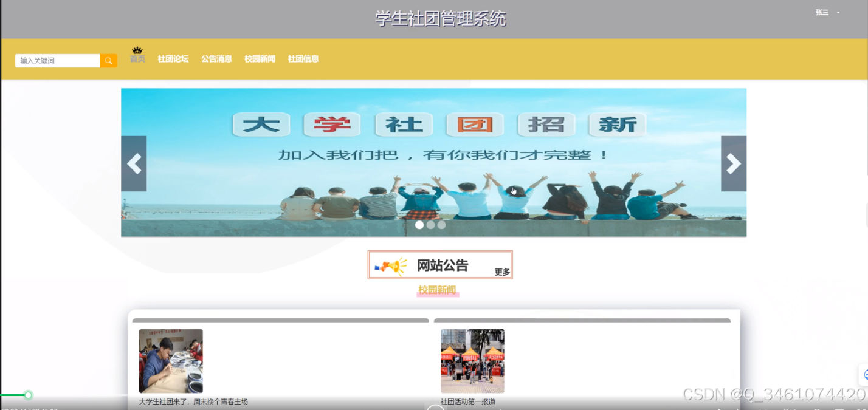The height and width of the screenshot is (410, 868).
Task: Open the 社团信息 menu item
Action: tap(303, 59)
